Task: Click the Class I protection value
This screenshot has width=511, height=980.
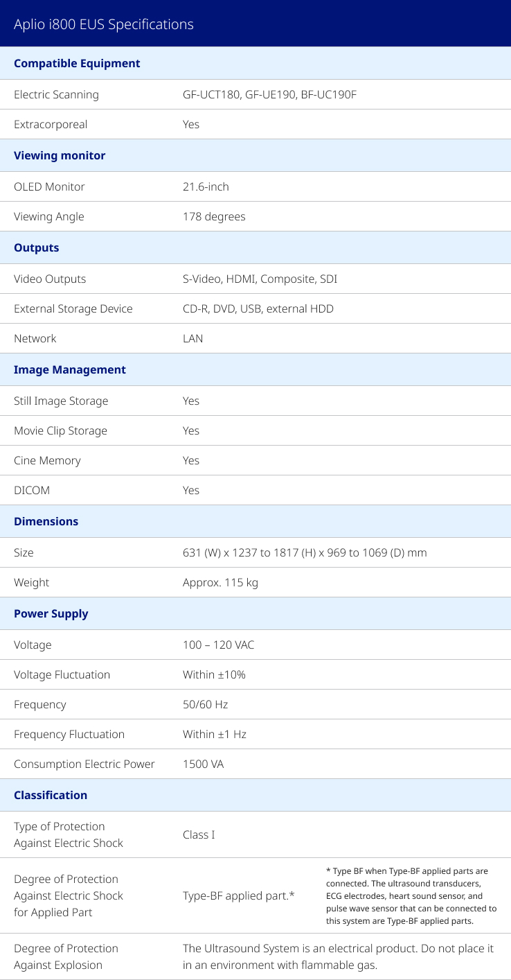Action: (x=199, y=834)
